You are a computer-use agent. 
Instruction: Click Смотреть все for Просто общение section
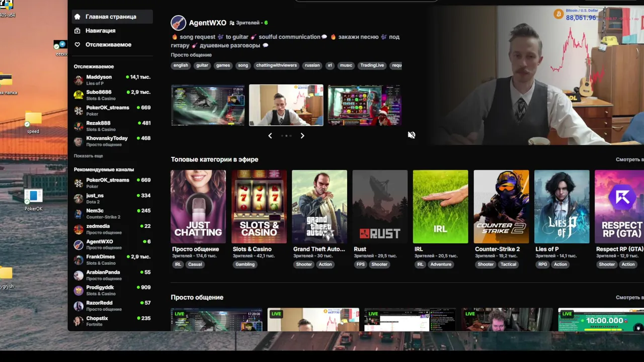click(629, 297)
